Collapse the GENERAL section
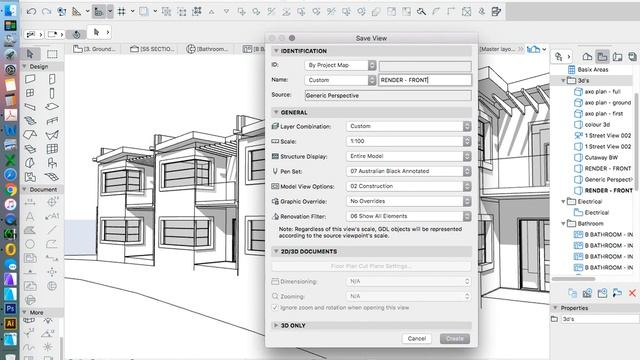This screenshot has width=640, height=360. [x=276, y=112]
